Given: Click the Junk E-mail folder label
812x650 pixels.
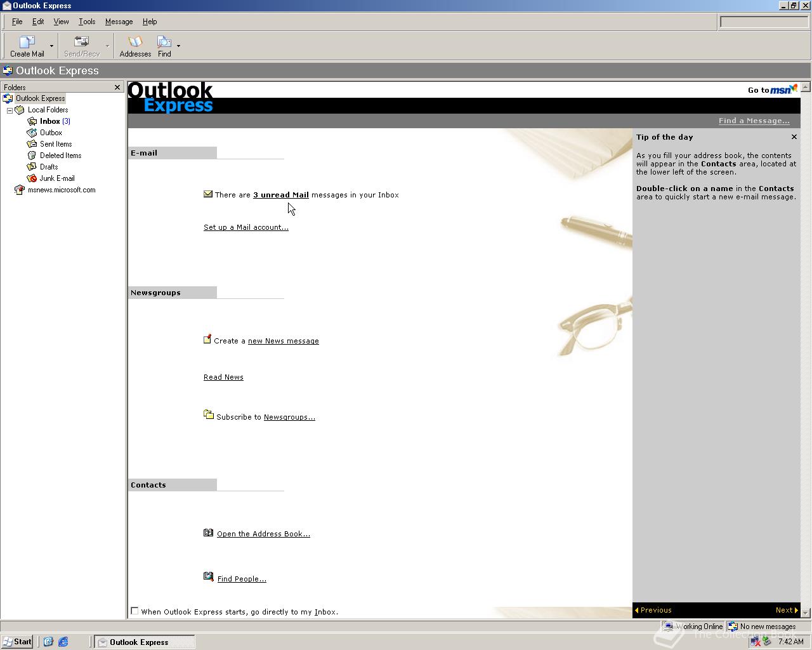Looking at the screenshot, I should [x=57, y=178].
